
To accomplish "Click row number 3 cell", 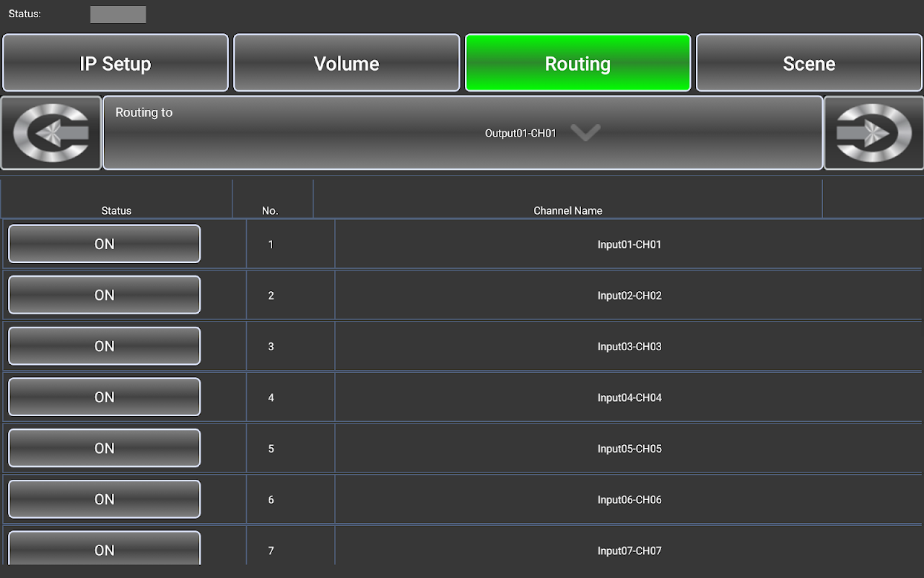I will [291, 347].
